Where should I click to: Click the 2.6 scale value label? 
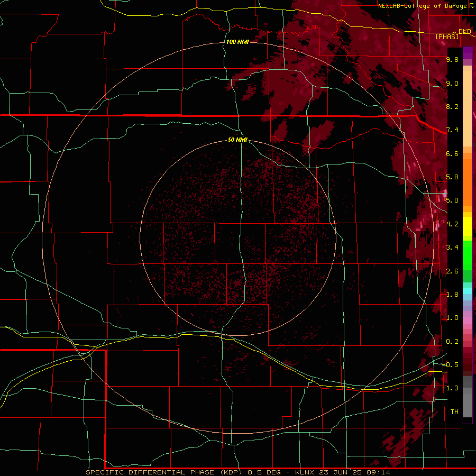pyautogui.click(x=452, y=271)
